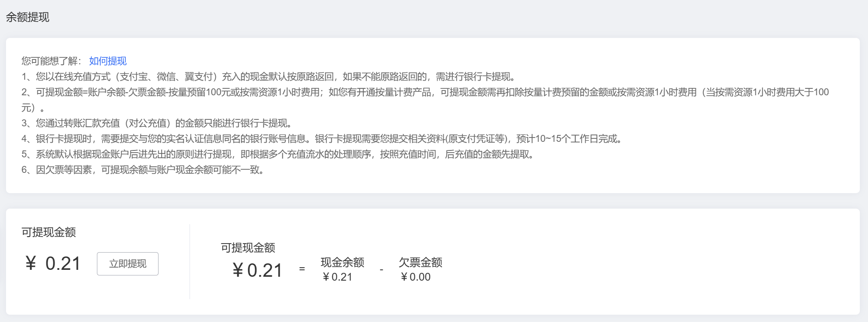Click the ¥0.21 value under 现金余额
Screen dimensions: 868x322
pyautogui.click(x=337, y=277)
